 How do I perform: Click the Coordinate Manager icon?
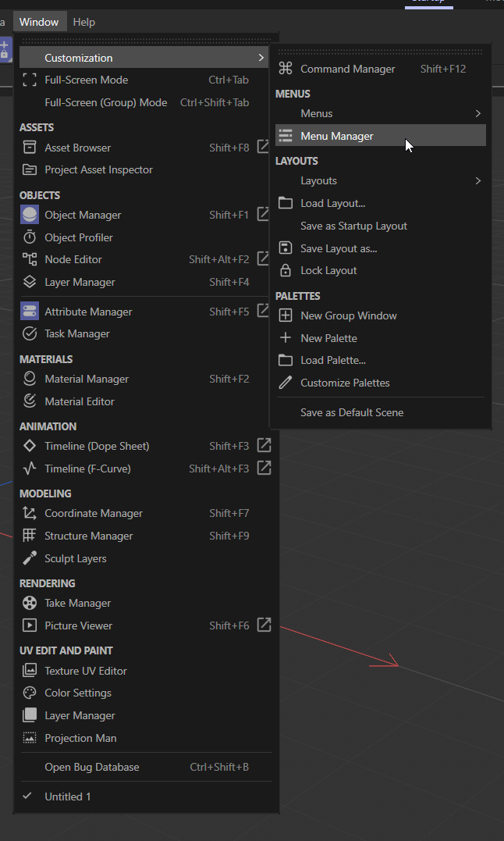30,513
